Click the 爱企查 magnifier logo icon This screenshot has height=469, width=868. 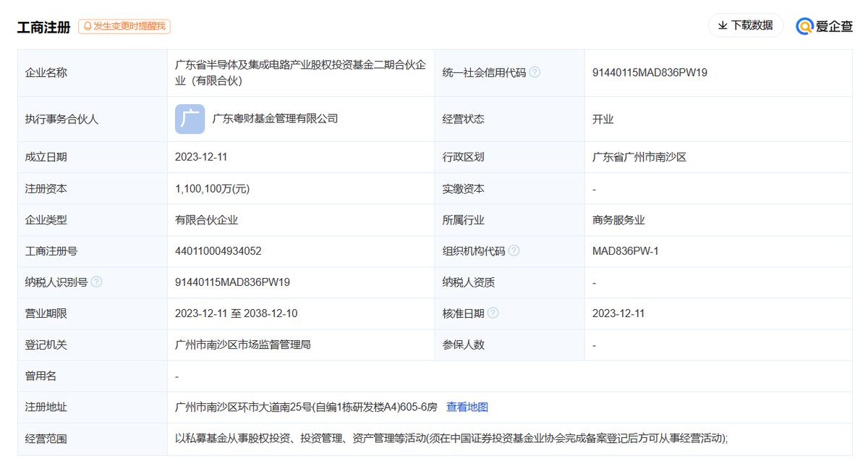[804, 25]
